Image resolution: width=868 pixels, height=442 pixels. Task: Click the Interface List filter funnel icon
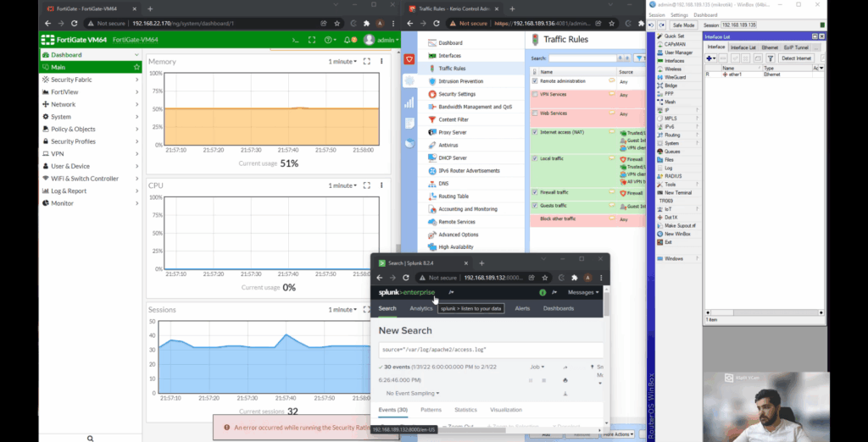[x=770, y=58]
